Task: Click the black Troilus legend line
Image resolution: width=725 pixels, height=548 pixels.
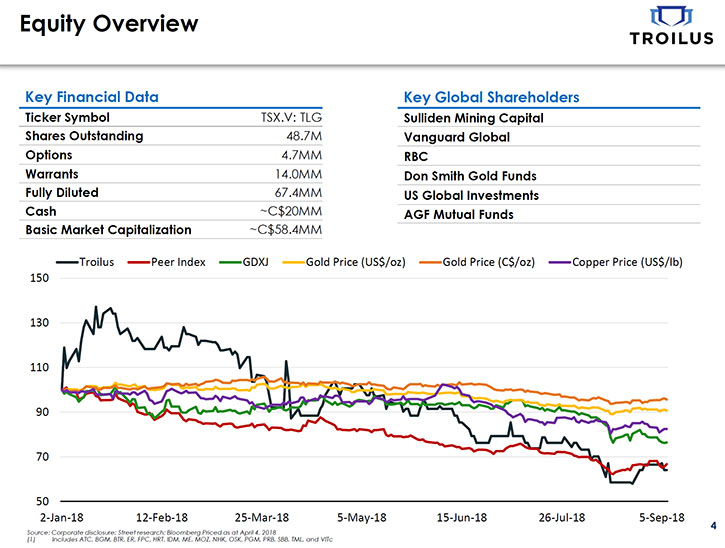Action: coord(67,263)
